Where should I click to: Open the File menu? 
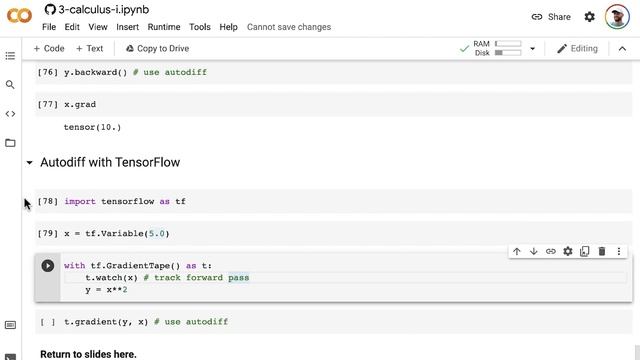[x=49, y=27]
